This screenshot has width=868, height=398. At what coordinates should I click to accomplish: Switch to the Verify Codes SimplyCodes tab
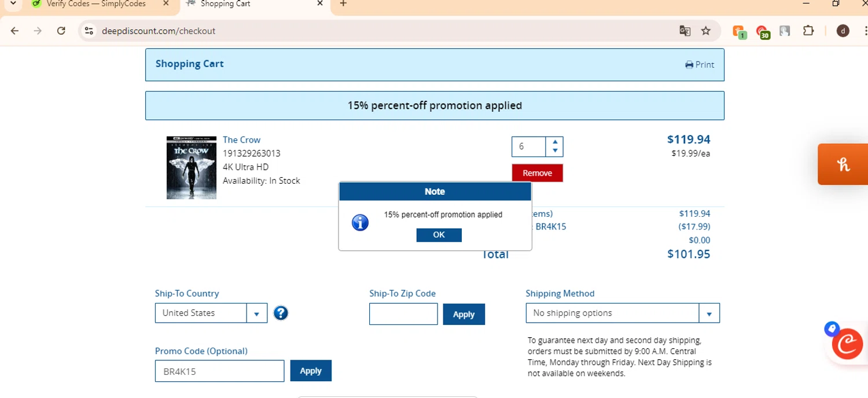pos(97,4)
